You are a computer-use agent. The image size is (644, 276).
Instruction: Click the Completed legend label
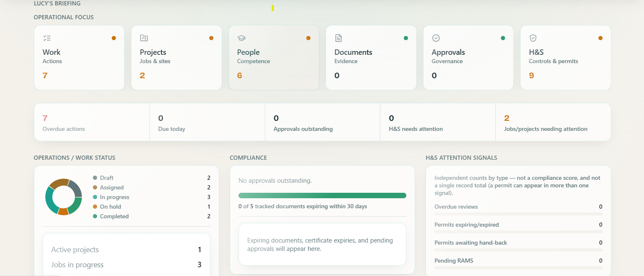(114, 216)
